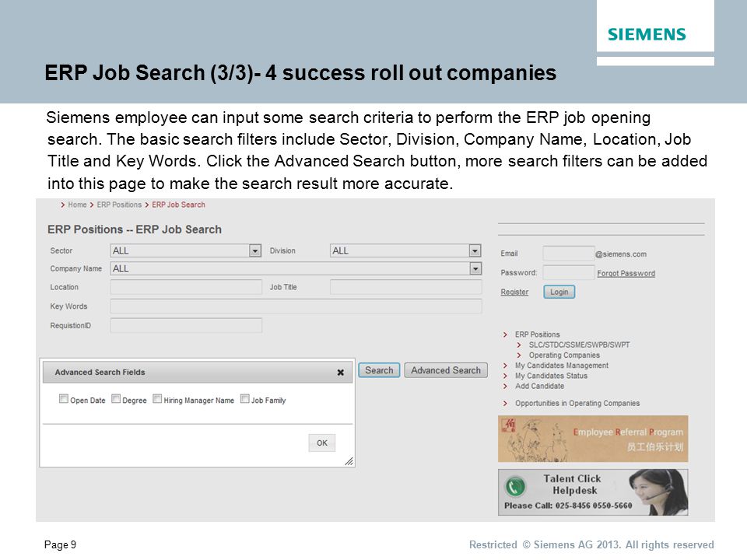Click the Job Title input field
Screen dimensions: 747x560
[405, 287]
